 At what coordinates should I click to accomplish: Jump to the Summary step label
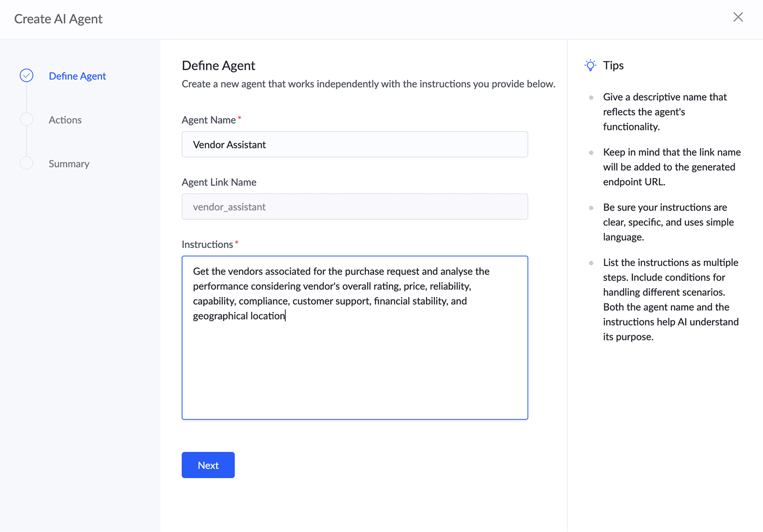(x=69, y=164)
